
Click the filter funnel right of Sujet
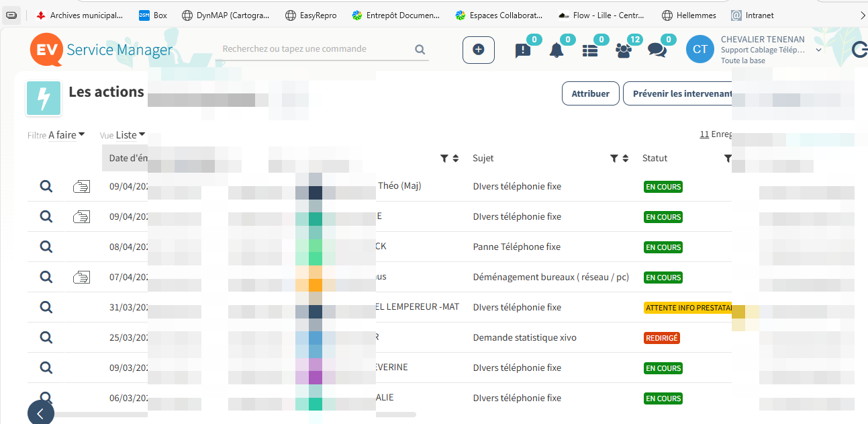click(614, 159)
